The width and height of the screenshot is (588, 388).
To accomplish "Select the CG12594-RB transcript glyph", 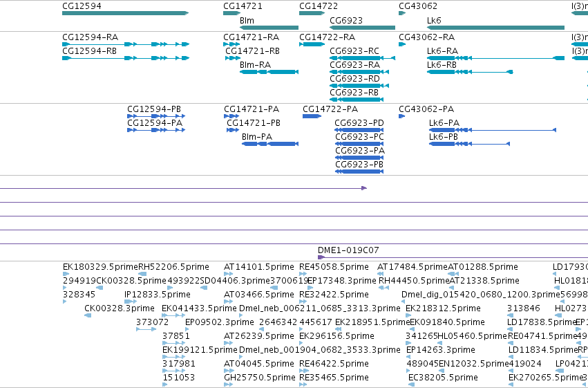I will [x=126, y=58].
